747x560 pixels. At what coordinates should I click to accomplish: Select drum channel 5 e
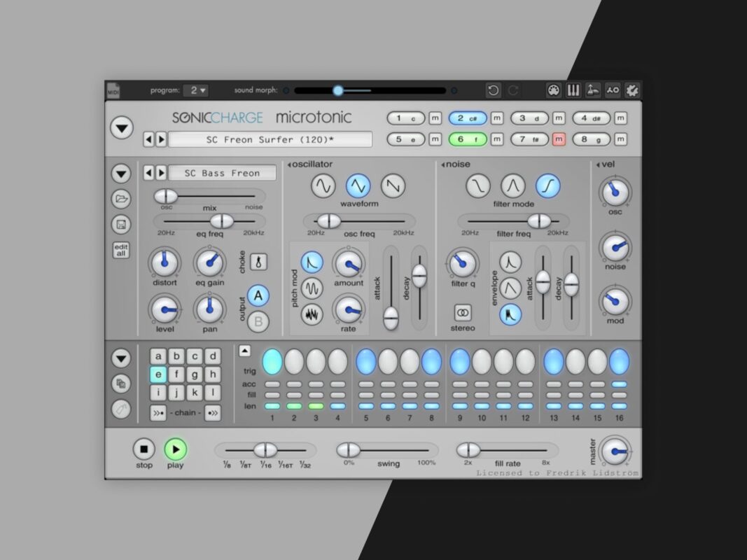pyautogui.click(x=406, y=139)
